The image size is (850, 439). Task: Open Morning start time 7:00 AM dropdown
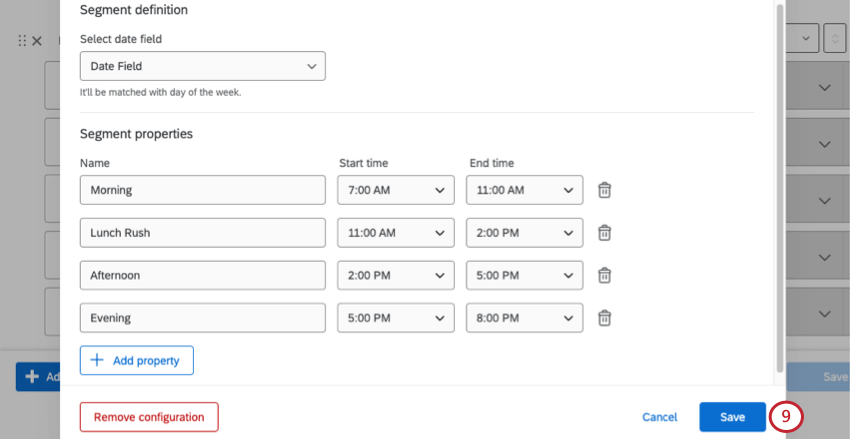[x=395, y=190]
